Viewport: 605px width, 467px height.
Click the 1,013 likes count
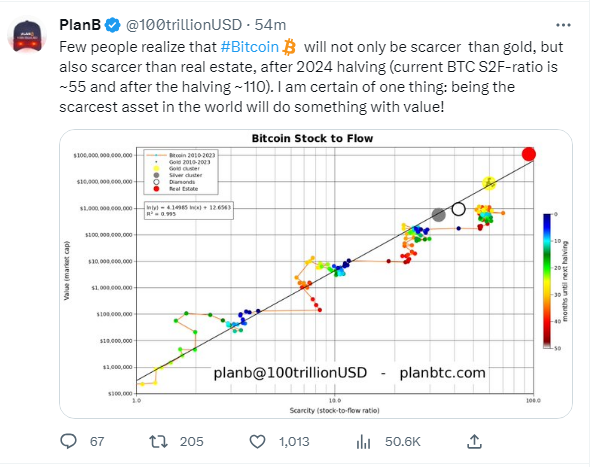pos(294,442)
